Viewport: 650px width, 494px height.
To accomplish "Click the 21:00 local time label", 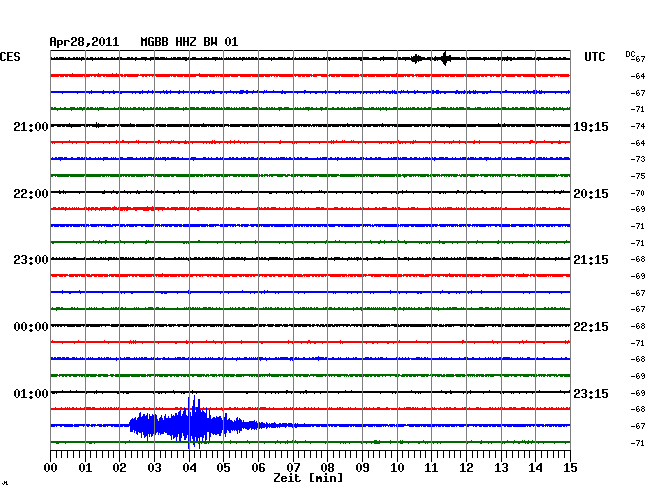I will click(x=31, y=127).
